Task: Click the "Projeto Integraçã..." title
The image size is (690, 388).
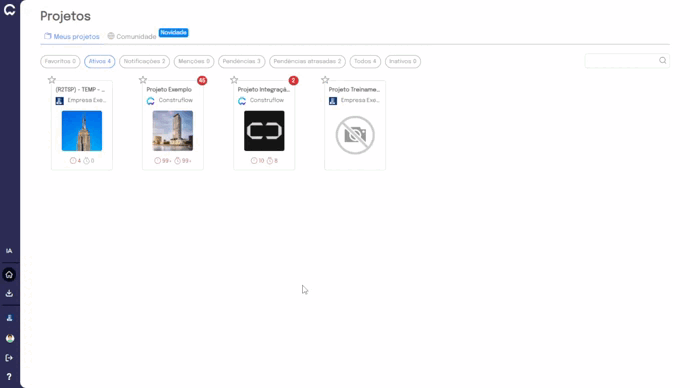Action: 264,89
